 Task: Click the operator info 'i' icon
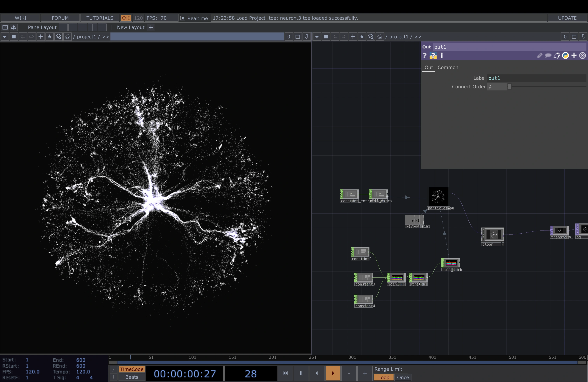coord(442,56)
